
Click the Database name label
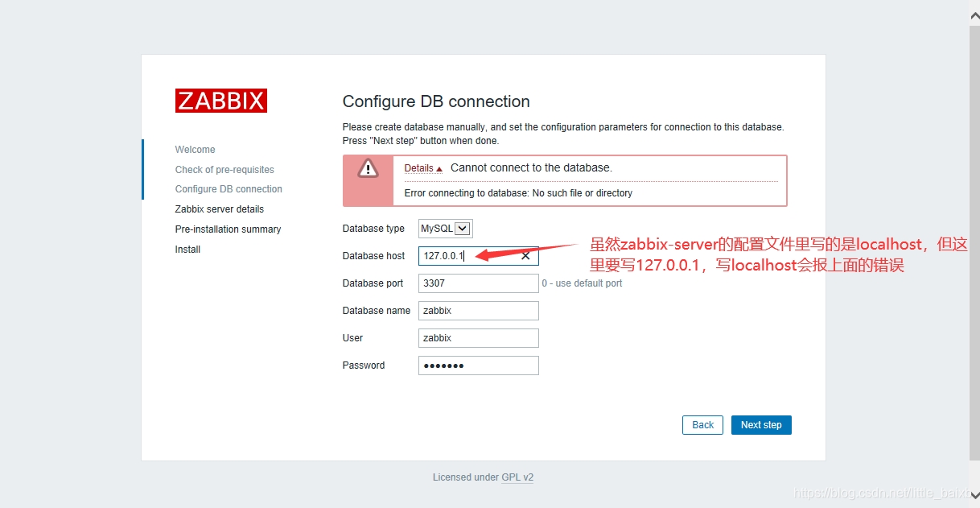point(377,311)
